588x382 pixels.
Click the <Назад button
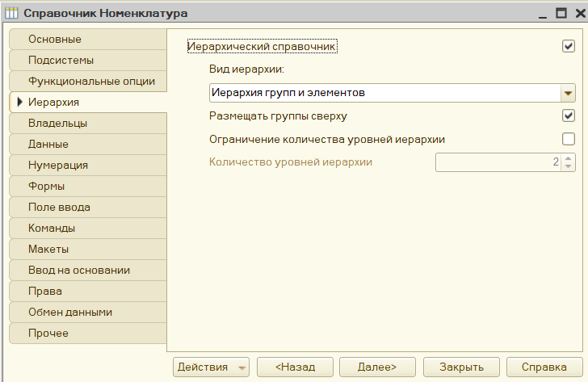click(295, 367)
